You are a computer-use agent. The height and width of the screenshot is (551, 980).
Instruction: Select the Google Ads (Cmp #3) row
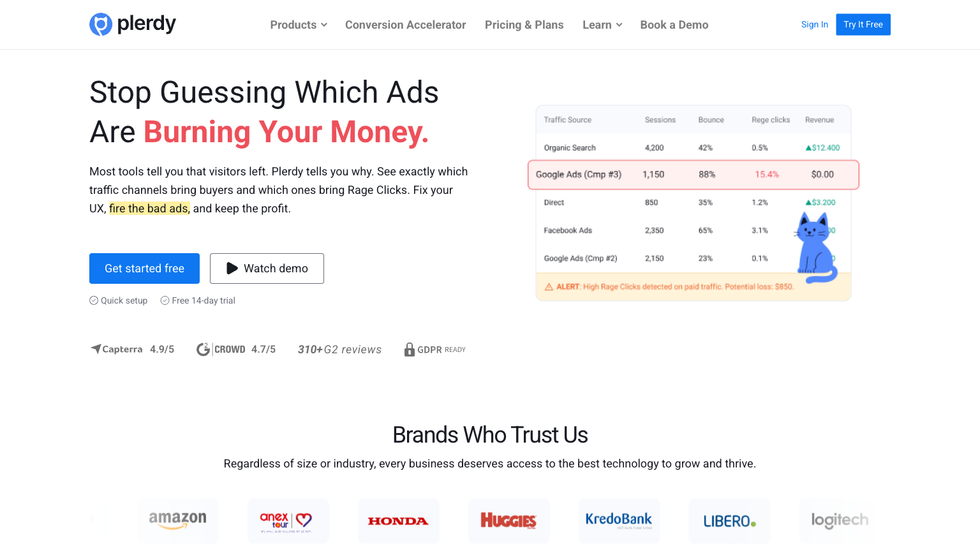pyautogui.click(x=694, y=175)
